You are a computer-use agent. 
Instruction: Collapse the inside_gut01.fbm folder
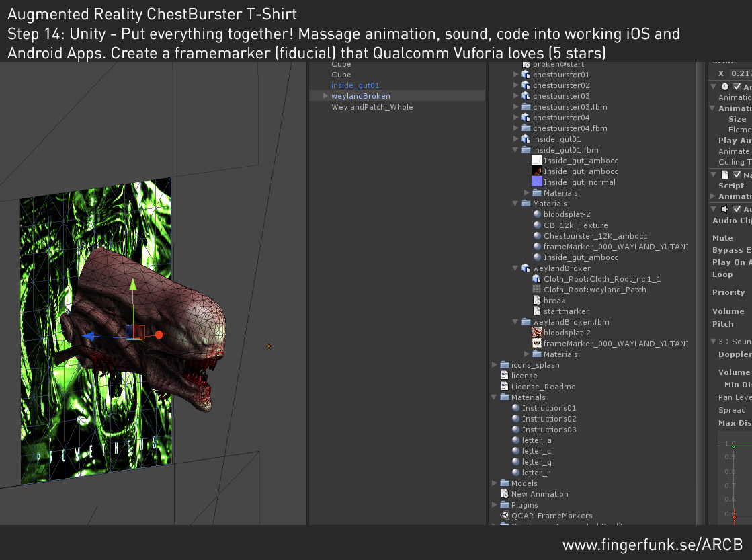click(x=515, y=150)
